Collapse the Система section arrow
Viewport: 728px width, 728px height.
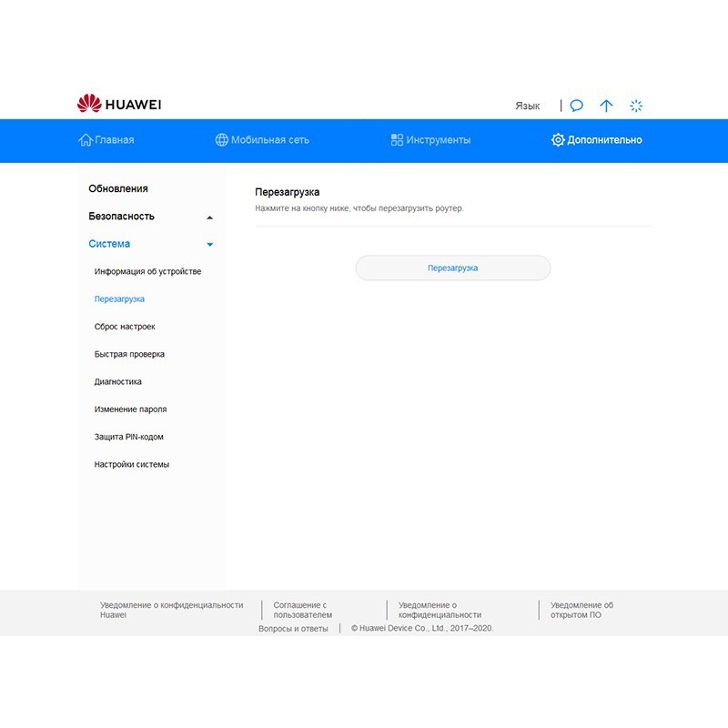pos(210,245)
